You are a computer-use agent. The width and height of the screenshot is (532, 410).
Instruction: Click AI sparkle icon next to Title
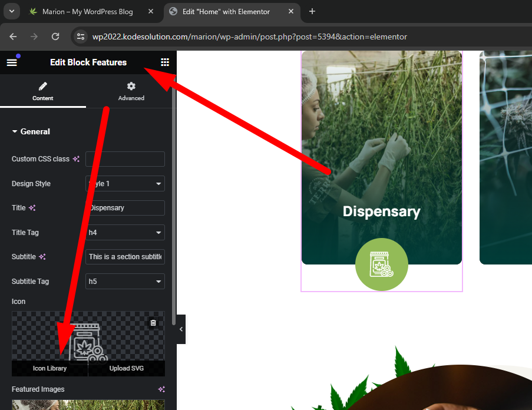tap(32, 208)
